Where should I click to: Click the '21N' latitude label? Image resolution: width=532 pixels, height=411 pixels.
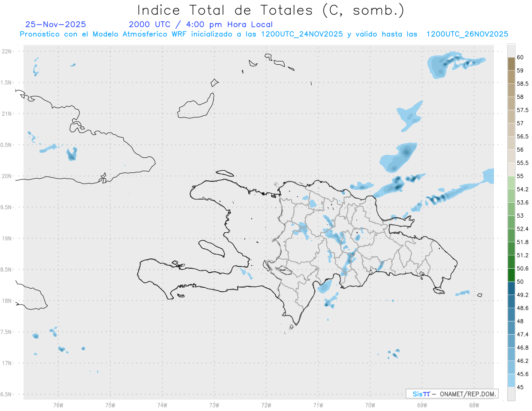[x=7, y=114]
